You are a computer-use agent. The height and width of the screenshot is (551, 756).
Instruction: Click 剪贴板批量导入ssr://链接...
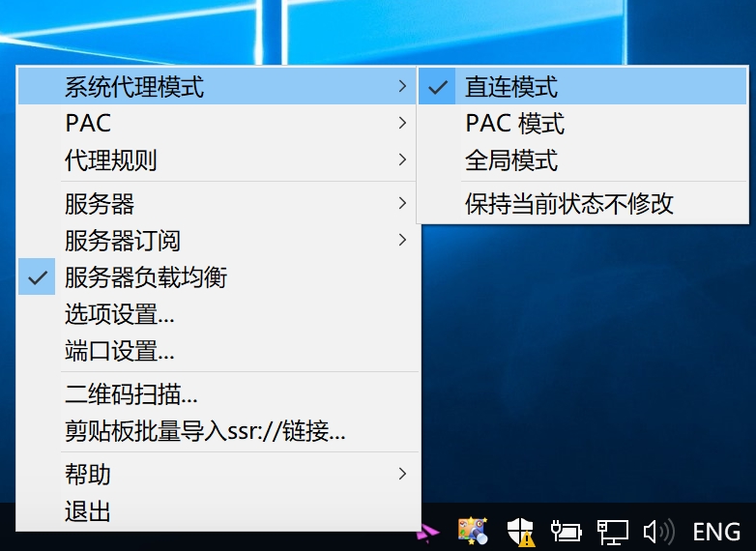(204, 431)
